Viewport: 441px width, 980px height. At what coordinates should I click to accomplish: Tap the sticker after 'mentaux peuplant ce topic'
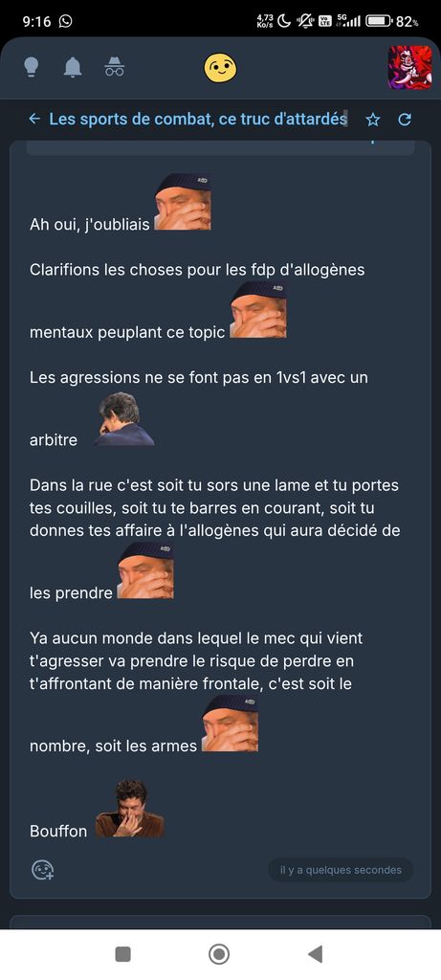click(258, 309)
